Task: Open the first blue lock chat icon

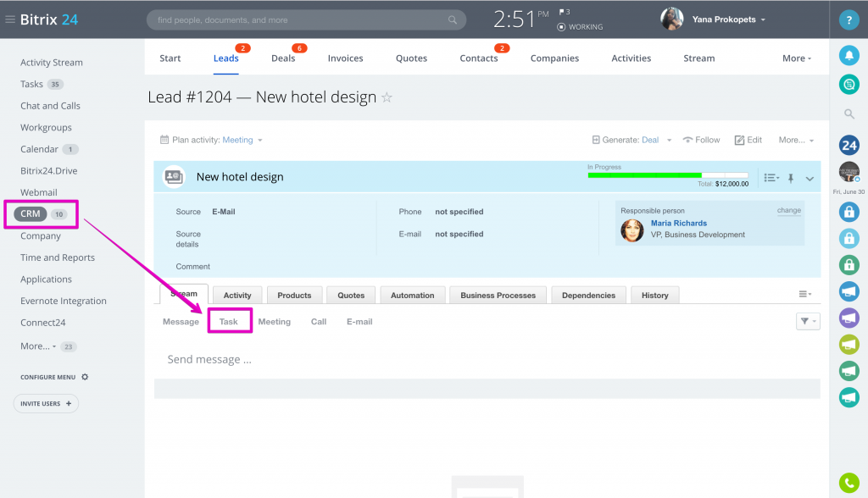Action: click(x=849, y=212)
